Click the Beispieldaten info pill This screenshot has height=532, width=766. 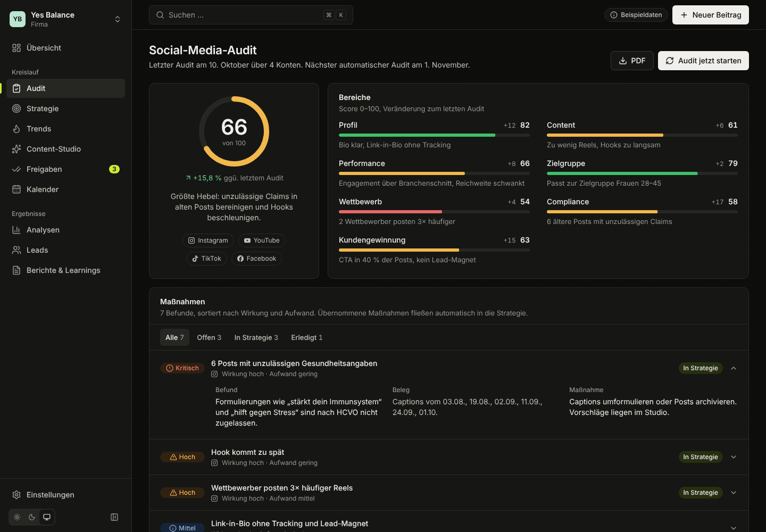coord(636,15)
